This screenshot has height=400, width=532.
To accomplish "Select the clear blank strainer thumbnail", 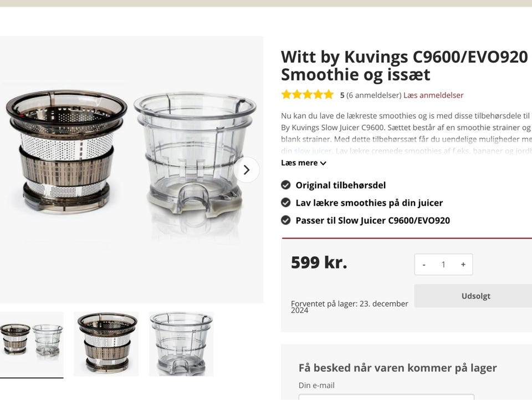I will click(x=181, y=343).
